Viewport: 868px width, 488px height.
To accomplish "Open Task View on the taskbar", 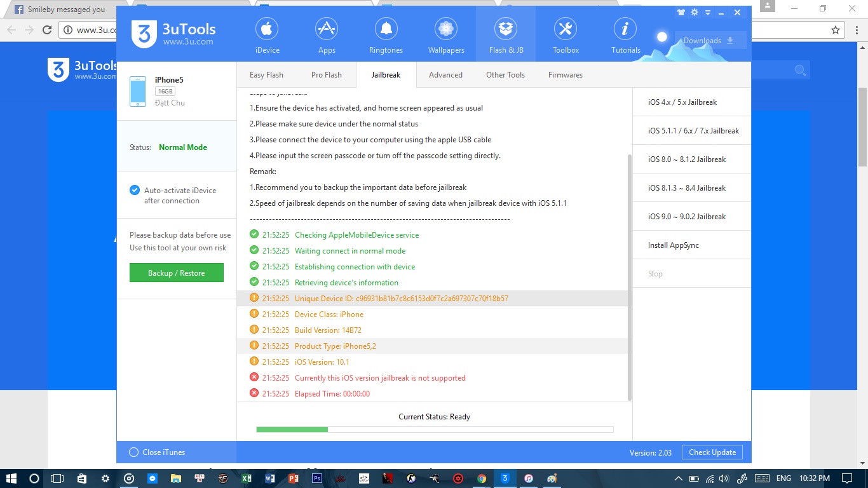I will [x=57, y=478].
